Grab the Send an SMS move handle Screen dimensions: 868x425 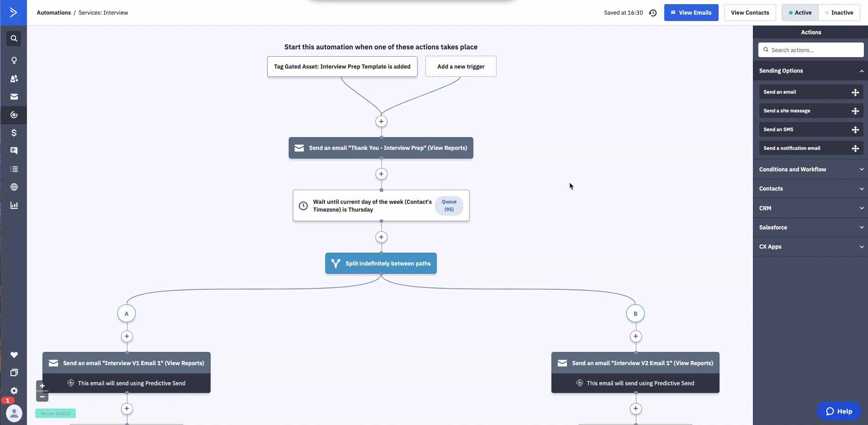855,130
